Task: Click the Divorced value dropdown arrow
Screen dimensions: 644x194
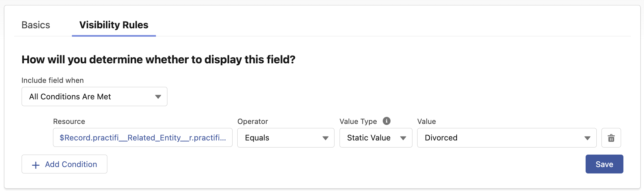Action: 587,138
